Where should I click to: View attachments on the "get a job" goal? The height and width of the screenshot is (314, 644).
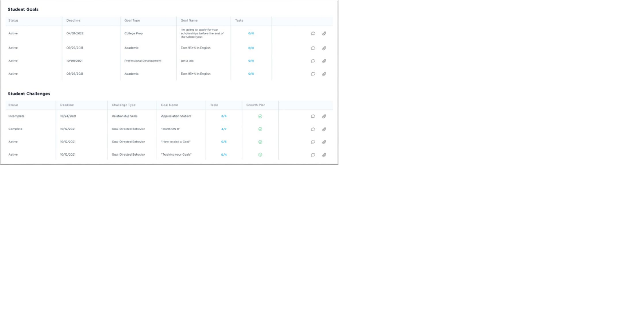pos(324,61)
